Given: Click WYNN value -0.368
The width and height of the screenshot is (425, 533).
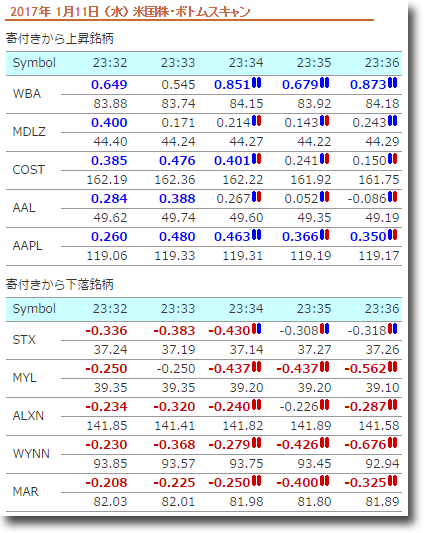Looking at the screenshot, I should click(174, 445).
